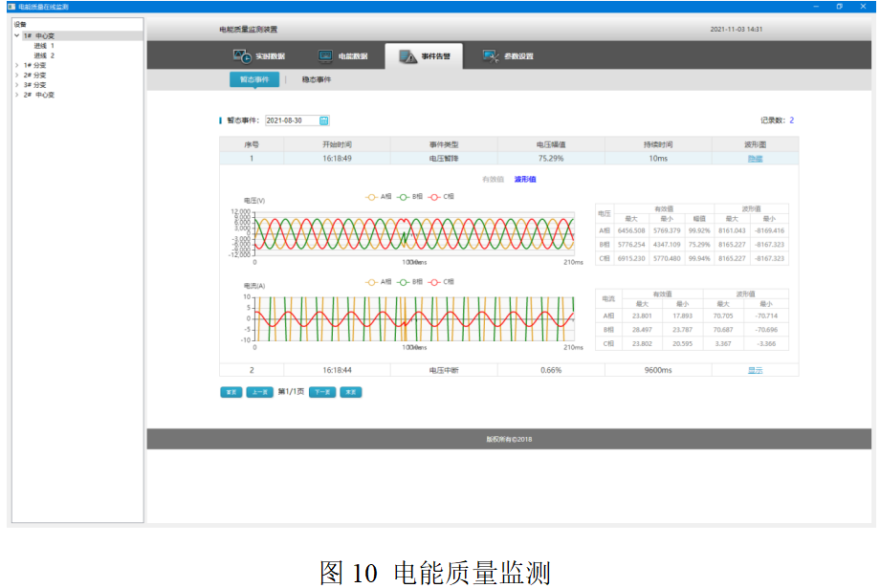This screenshot has width=880, height=588.
Task: Show 有效值 chart view
Action: 493,180
